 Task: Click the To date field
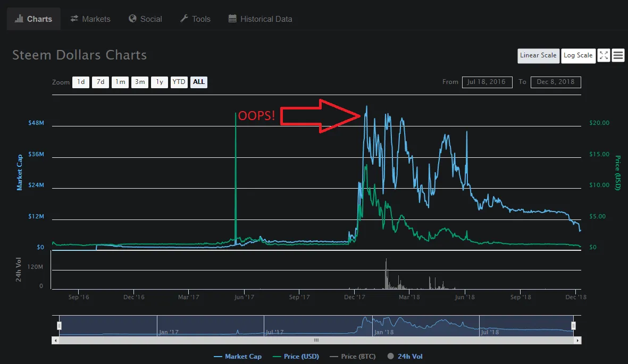coord(556,82)
